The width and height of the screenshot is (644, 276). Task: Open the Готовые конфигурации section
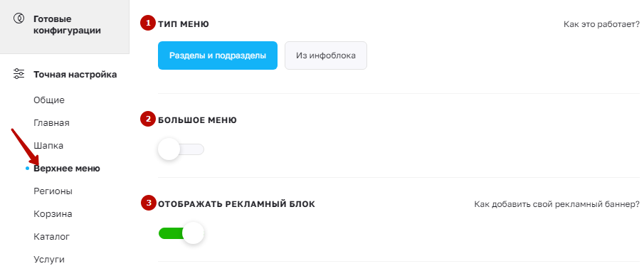pos(68,25)
